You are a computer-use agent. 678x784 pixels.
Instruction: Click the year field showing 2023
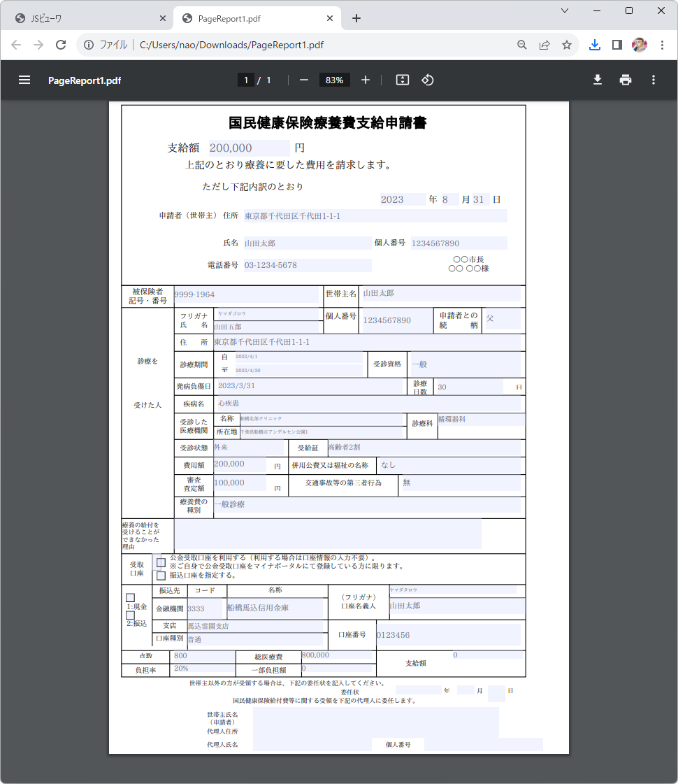click(403, 199)
